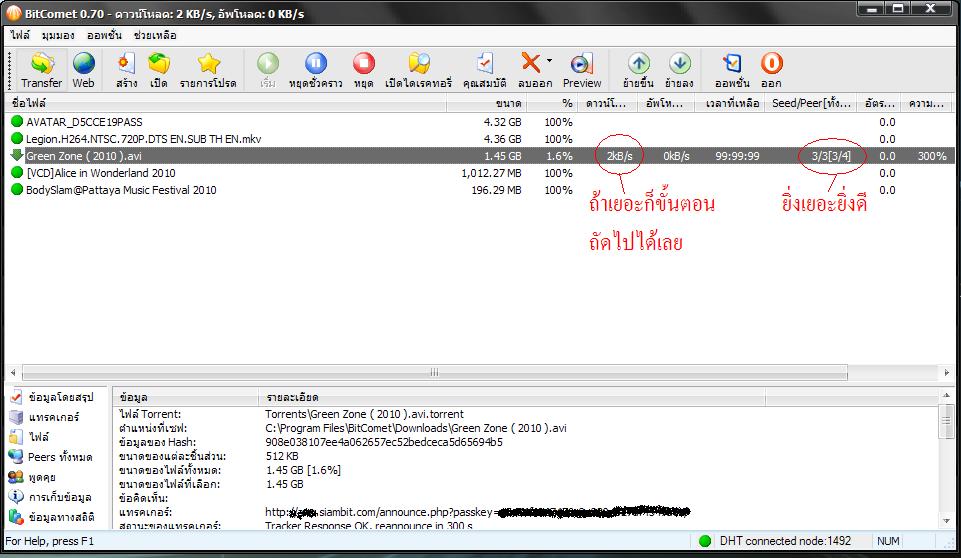Click download arrow icon of Green Zone task
Image resolution: width=961 pixels, height=558 pixels.
[17, 155]
